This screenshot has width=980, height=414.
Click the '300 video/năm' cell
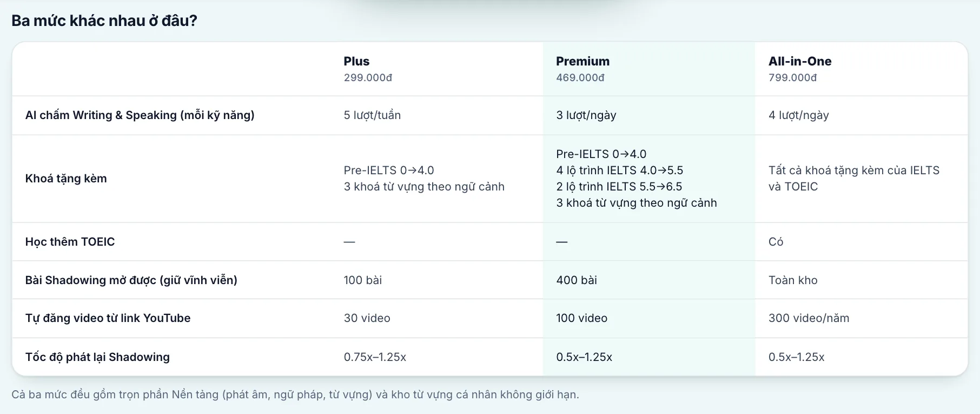pyautogui.click(x=809, y=318)
